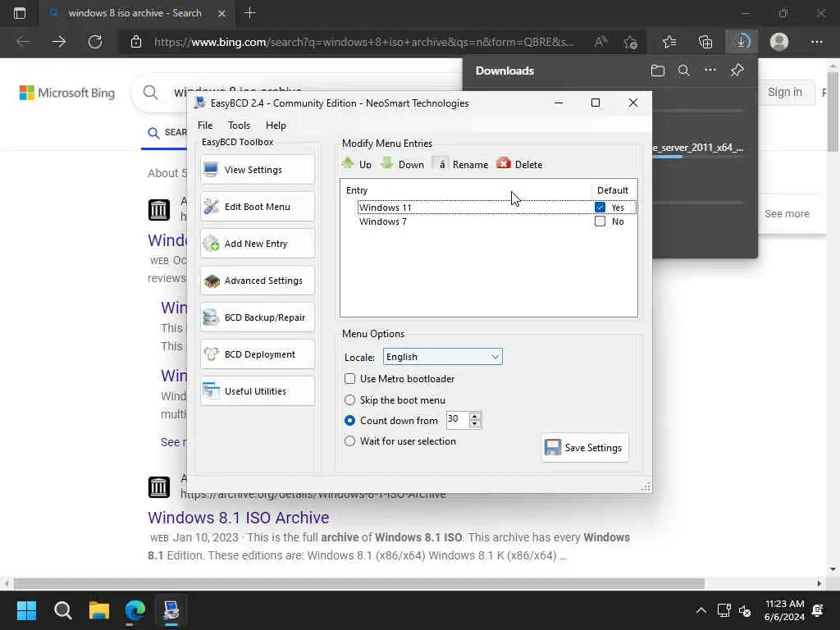This screenshot has height=630, width=840.
Task: Pin the Downloads panel
Action: pyautogui.click(x=737, y=71)
